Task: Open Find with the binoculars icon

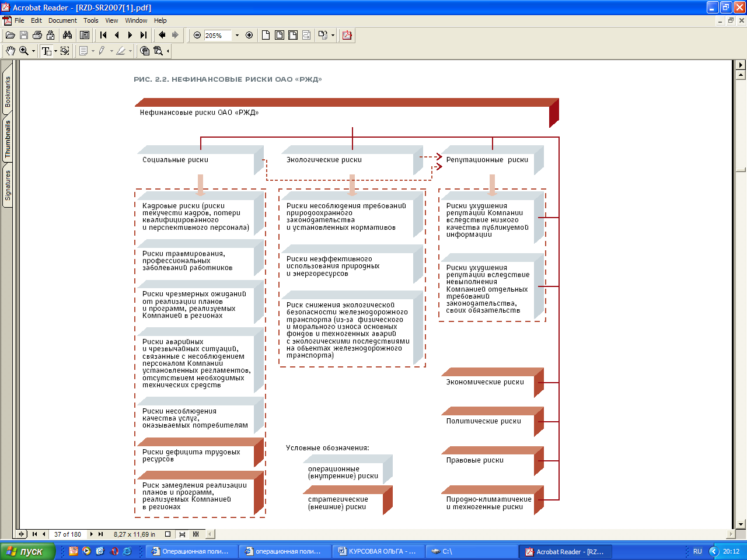Action: 67,35
